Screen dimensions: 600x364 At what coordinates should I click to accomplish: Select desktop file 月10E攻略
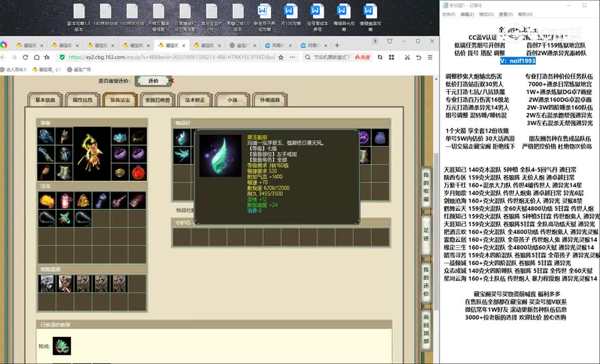click(x=290, y=15)
